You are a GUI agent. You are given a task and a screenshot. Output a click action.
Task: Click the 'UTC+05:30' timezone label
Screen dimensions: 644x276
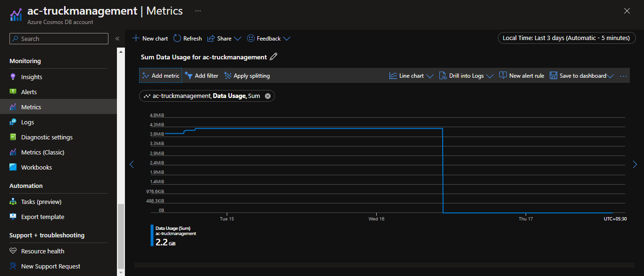pos(615,219)
